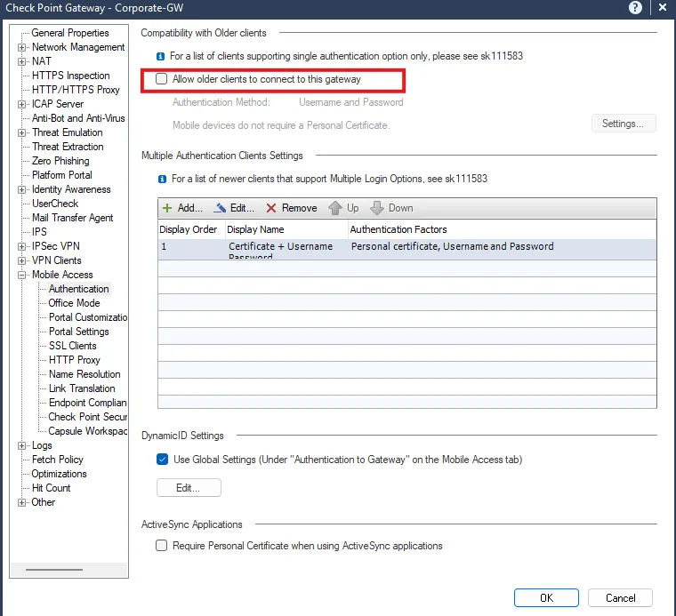Click the Down arrow icon

(377, 208)
